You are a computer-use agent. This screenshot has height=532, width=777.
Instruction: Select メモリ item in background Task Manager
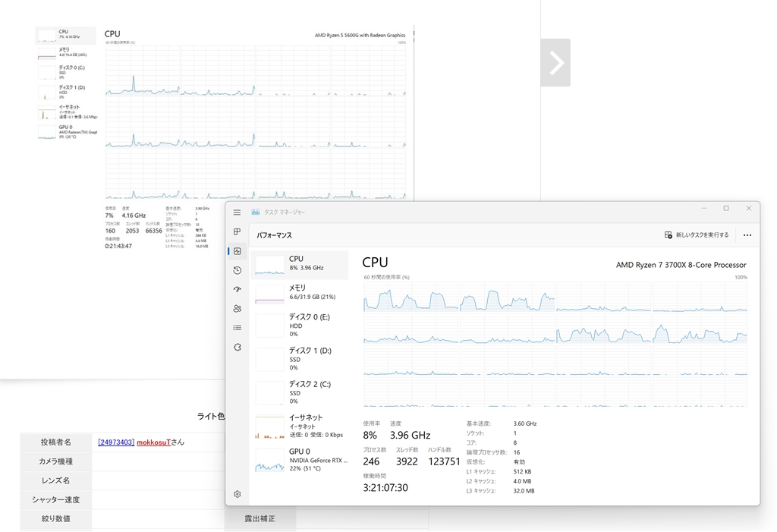click(x=66, y=52)
